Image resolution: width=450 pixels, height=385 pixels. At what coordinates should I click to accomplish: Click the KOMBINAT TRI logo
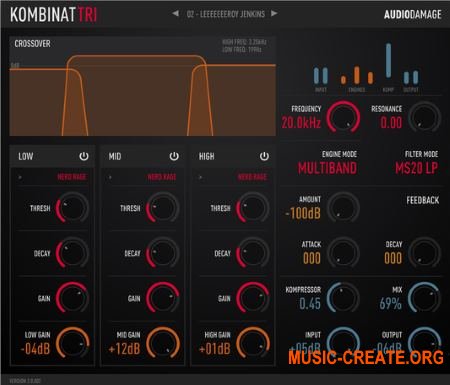pos(53,14)
